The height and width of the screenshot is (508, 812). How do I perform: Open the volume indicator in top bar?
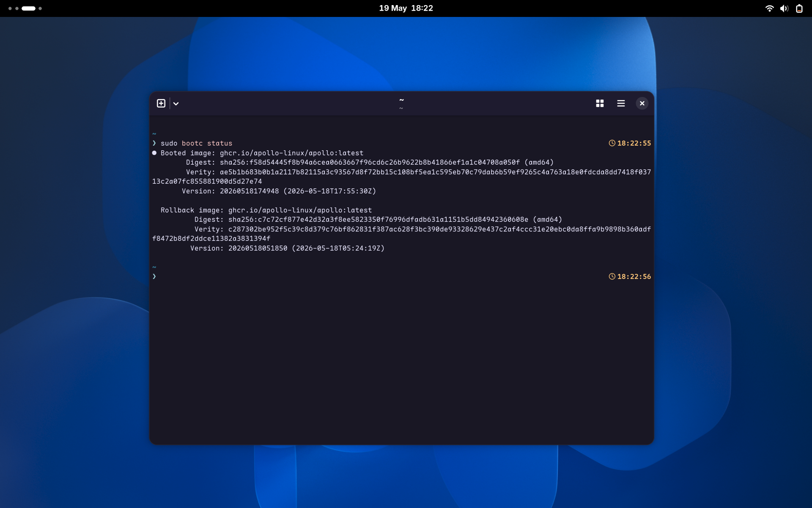coord(785,8)
